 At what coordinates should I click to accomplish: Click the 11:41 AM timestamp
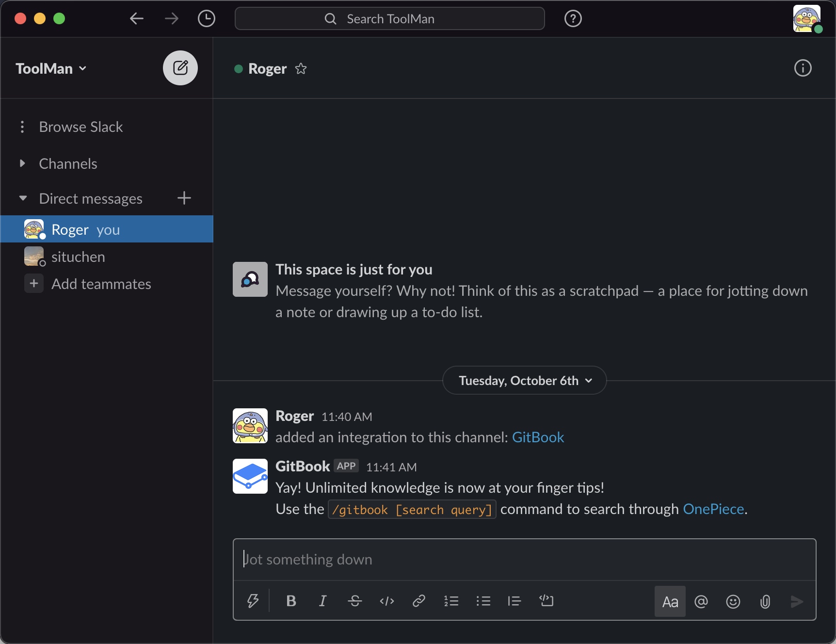click(391, 467)
